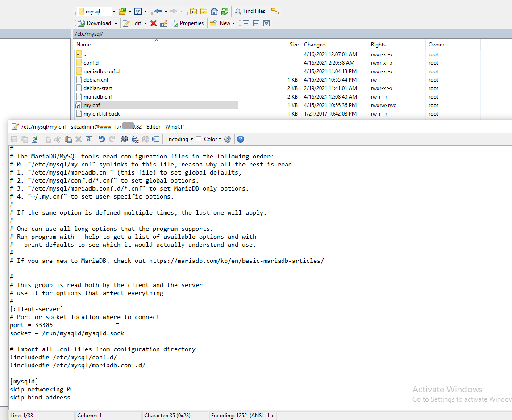This screenshot has width=512, height=420.
Task: Expand the Download dropdown arrow
Action: tap(116, 24)
